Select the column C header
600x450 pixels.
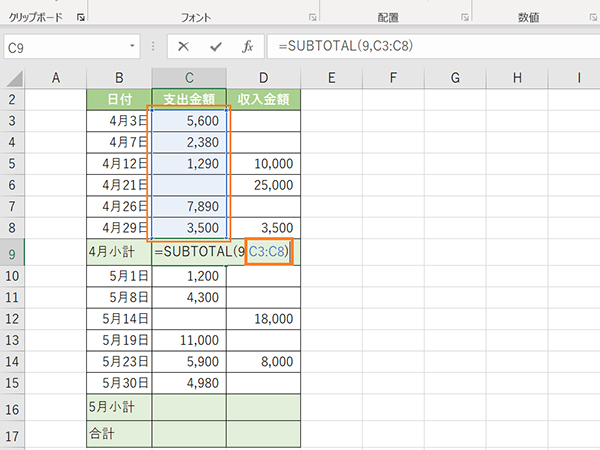pos(189,78)
